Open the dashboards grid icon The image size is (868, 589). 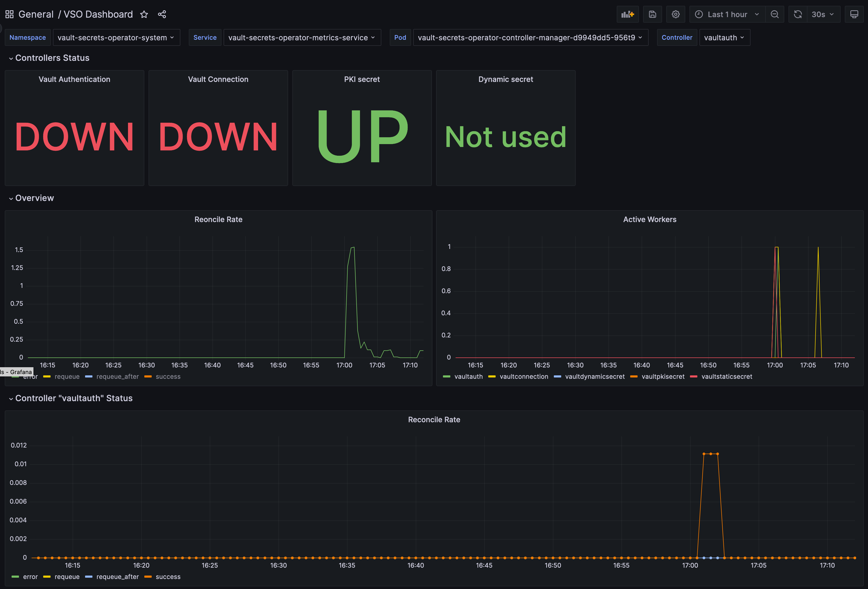pos(9,14)
